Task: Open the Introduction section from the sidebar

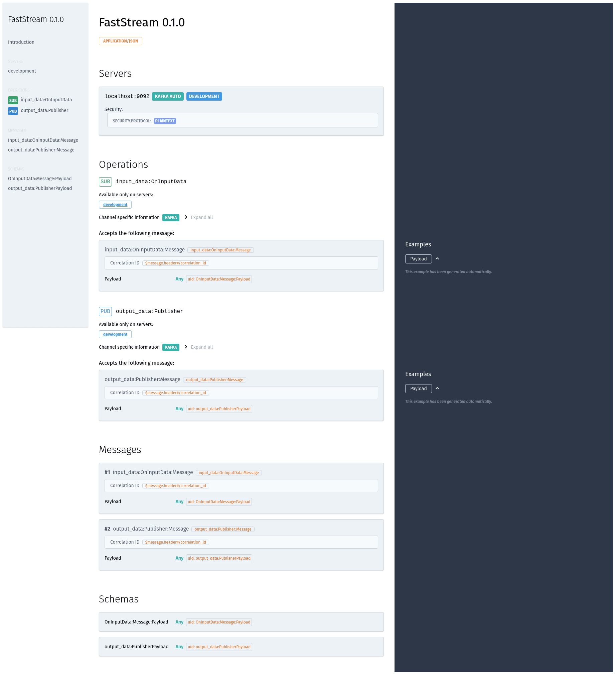Action: (21, 42)
